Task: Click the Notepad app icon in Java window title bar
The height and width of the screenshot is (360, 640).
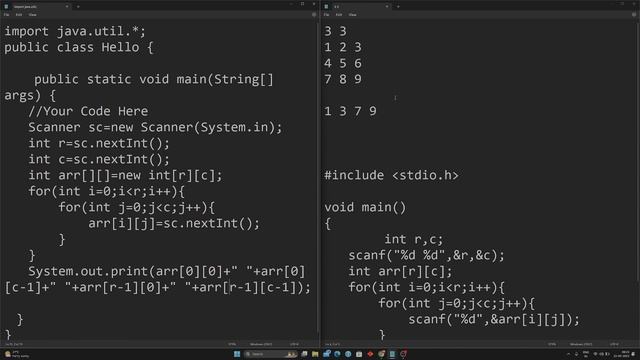Action: [6, 7]
